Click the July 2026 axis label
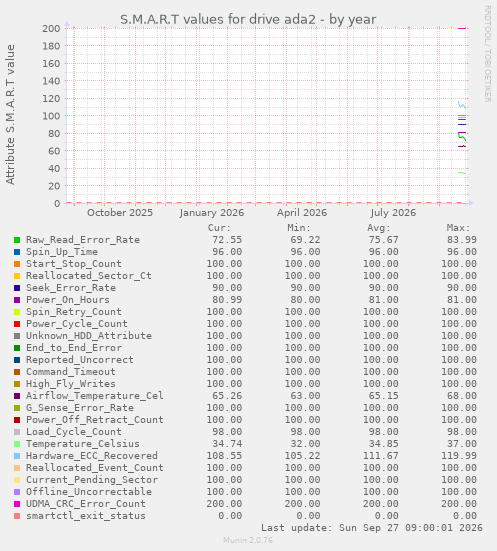The height and width of the screenshot is (551, 497). [x=393, y=213]
